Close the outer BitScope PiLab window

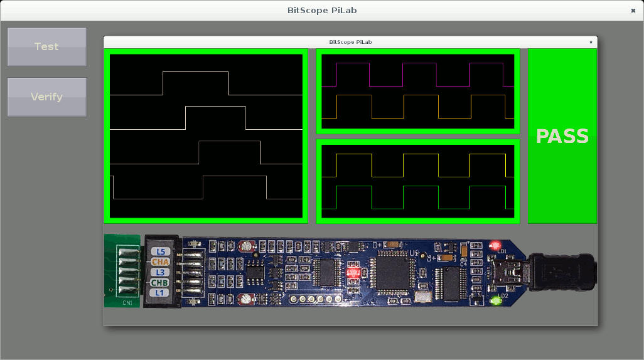pyautogui.click(x=633, y=11)
